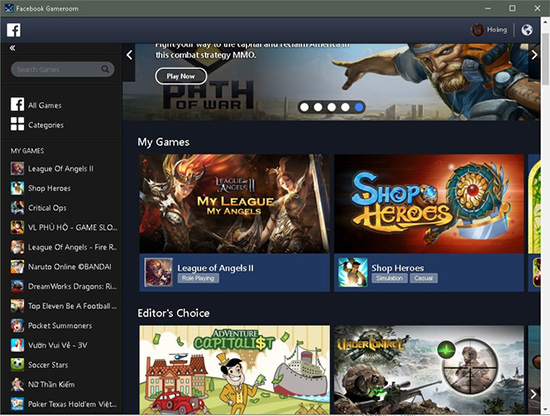The image size is (550, 416).
Task: Select first banner carousel dot
Action: point(304,107)
